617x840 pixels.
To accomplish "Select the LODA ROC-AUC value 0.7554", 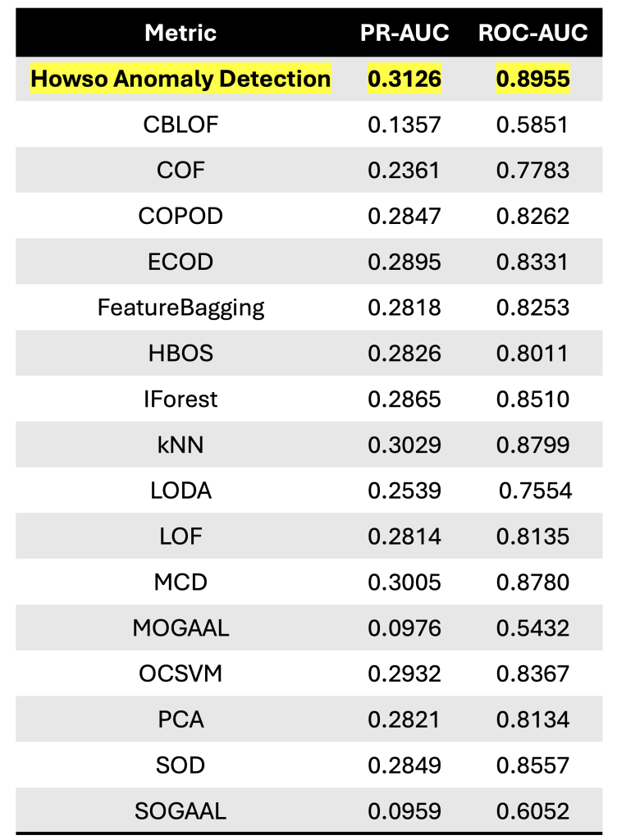I will pos(536,491).
